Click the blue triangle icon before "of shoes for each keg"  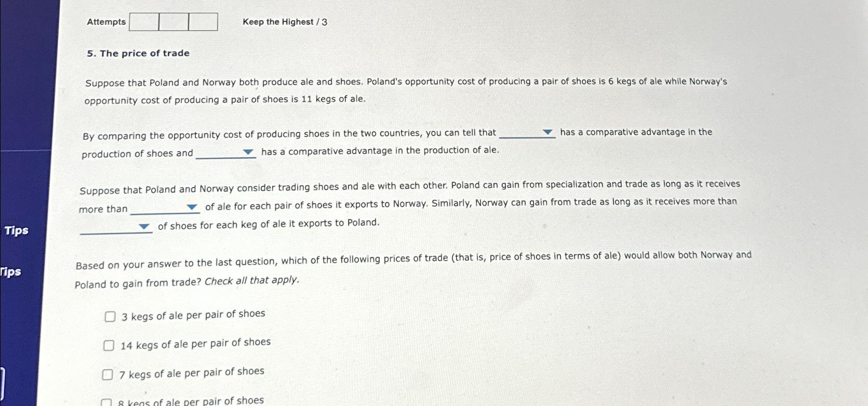(144, 226)
